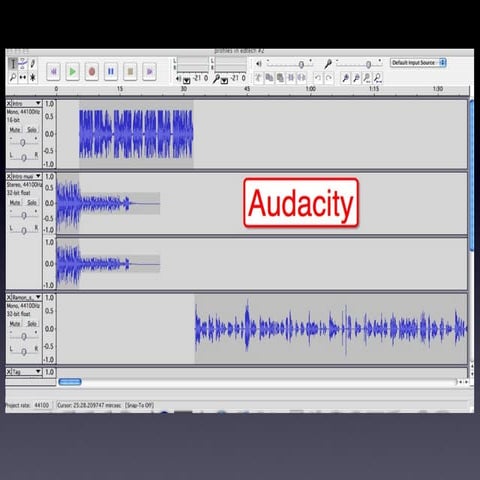
Task: Click the 30 mark on the timeline ruler
Action: [184, 89]
